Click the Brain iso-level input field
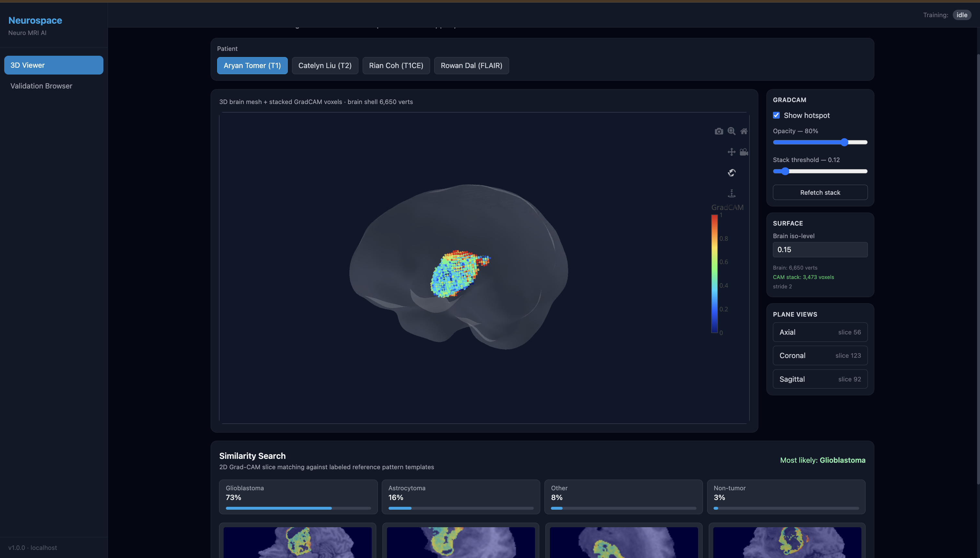Screen dimensions: 980x558 click(x=820, y=250)
